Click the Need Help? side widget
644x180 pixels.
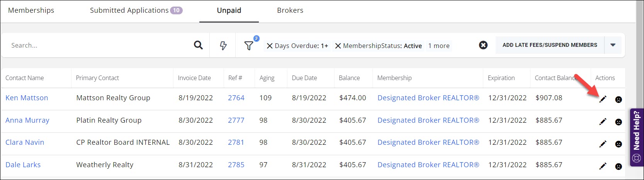pos(637,137)
